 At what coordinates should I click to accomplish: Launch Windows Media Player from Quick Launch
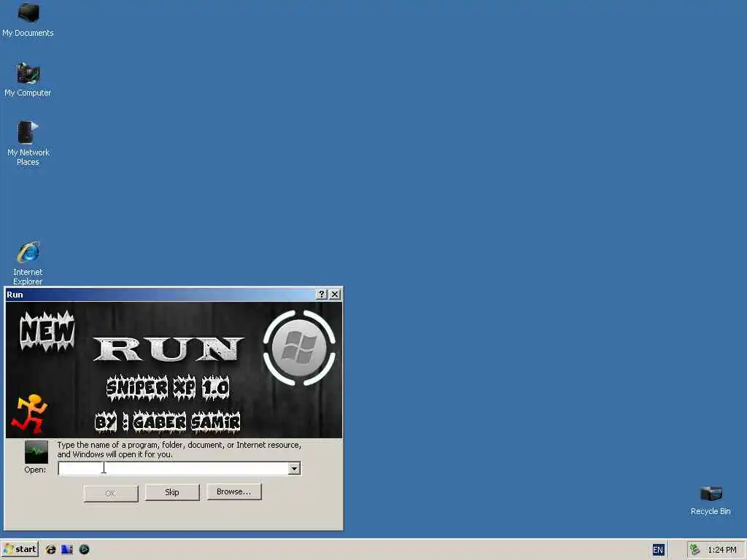[85, 550]
